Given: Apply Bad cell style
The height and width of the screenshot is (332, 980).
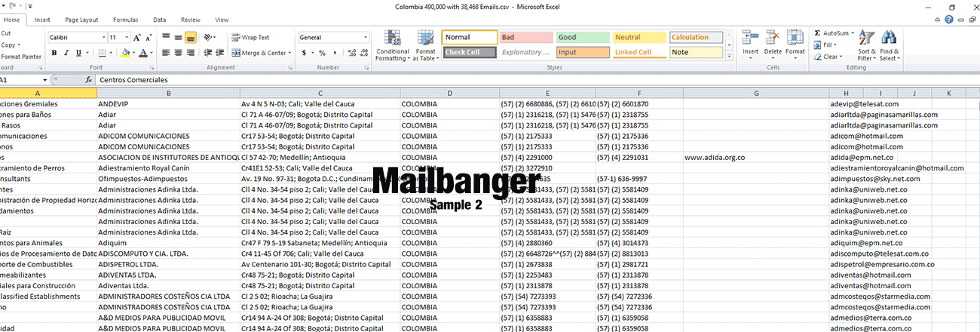Looking at the screenshot, I should point(525,37).
